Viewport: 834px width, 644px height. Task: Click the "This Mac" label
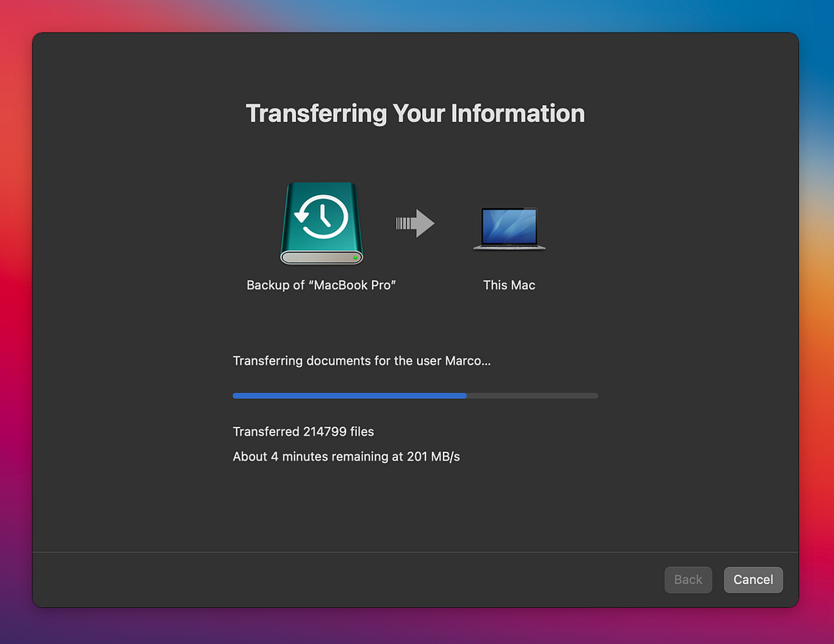pyautogui.click(x=509, y=285)
